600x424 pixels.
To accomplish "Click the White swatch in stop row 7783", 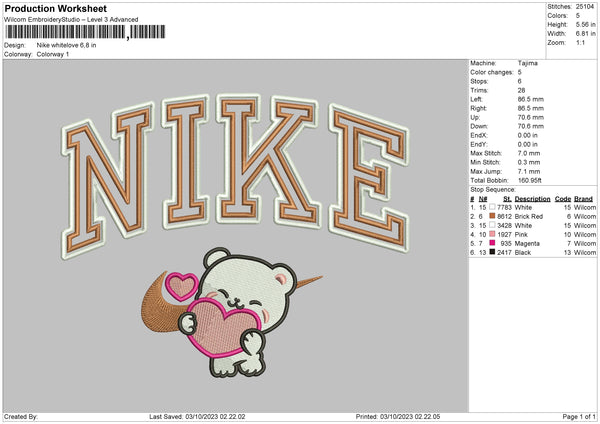I will coord(492,207).
